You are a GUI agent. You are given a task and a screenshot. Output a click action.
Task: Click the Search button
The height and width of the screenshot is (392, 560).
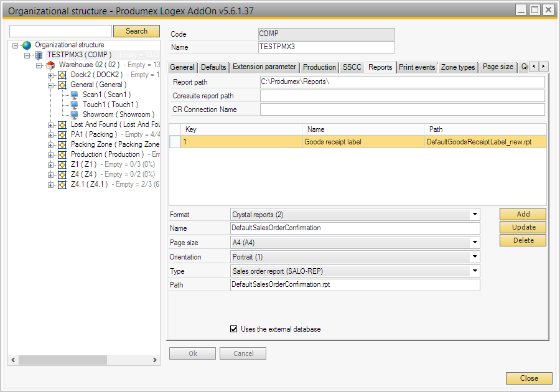tap(136, 31)
